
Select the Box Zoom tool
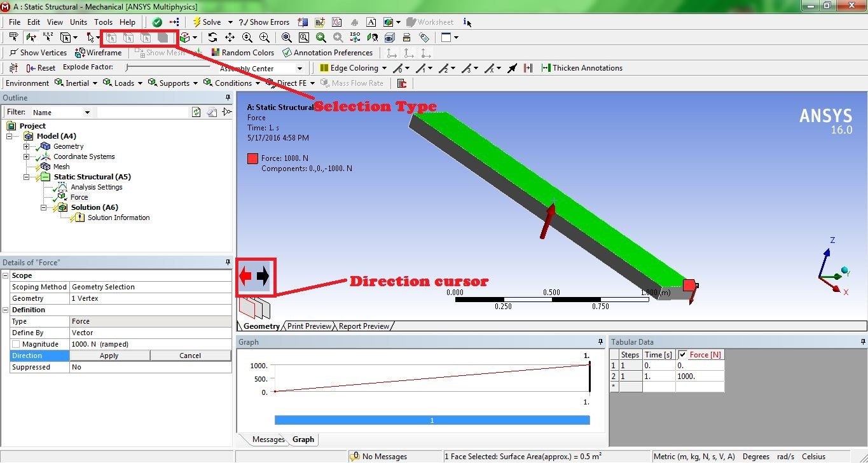click(263, 37)
